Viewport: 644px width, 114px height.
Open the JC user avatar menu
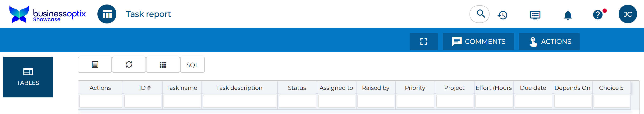pyautogui.click(x=627, y=14)
